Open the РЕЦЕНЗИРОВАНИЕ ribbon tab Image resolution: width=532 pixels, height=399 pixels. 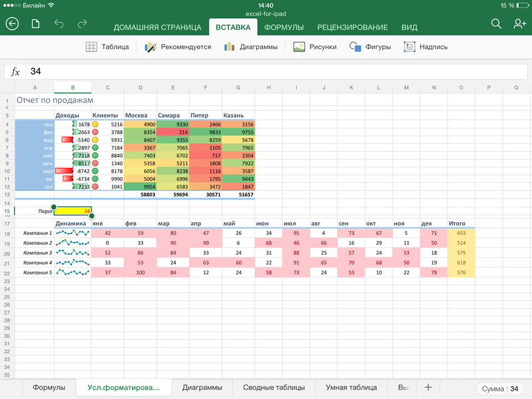point(352,28)
